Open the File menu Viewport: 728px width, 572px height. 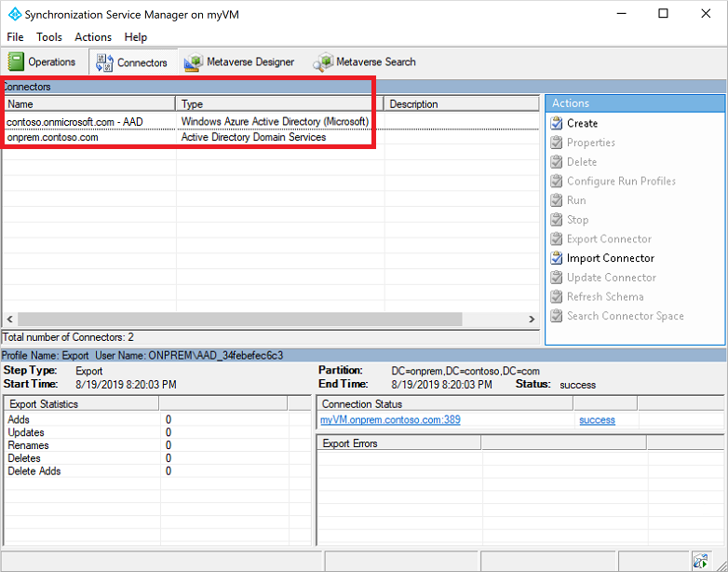15,37
